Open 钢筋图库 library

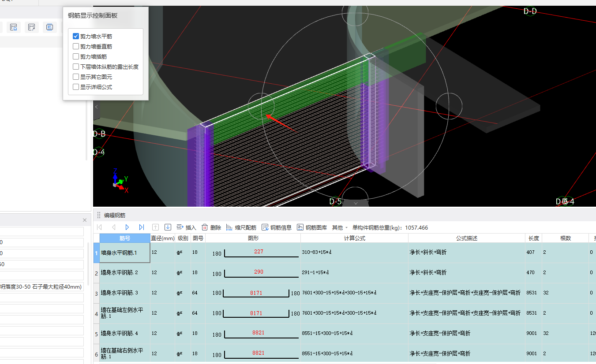312,227
